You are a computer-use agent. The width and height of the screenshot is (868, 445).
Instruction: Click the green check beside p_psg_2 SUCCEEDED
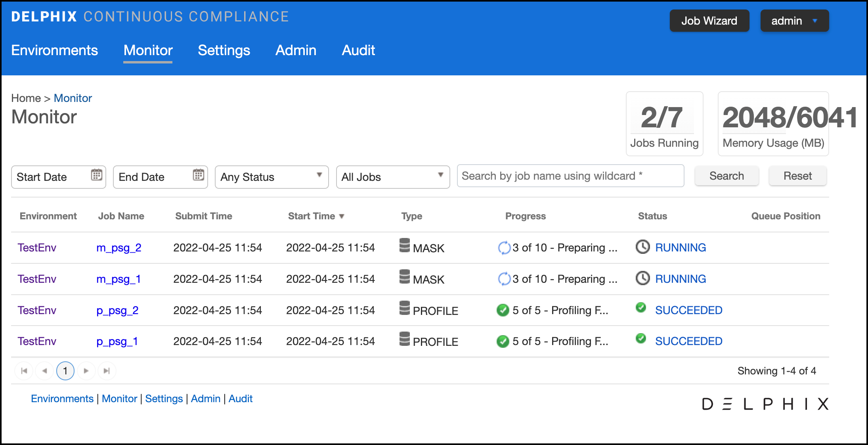pyautogui.click(x=640, y=307)
